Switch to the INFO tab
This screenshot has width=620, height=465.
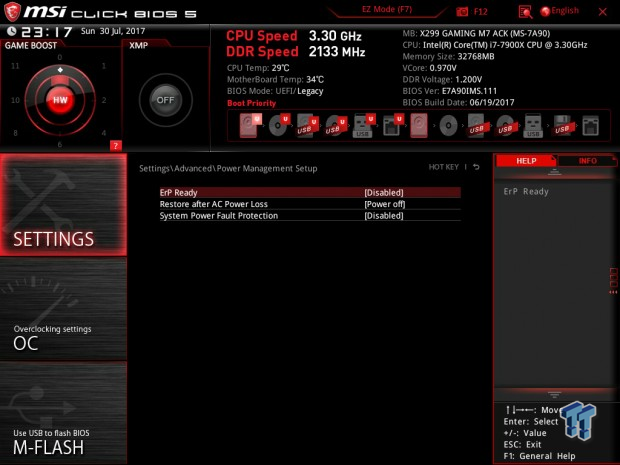(x=588, y=161)
